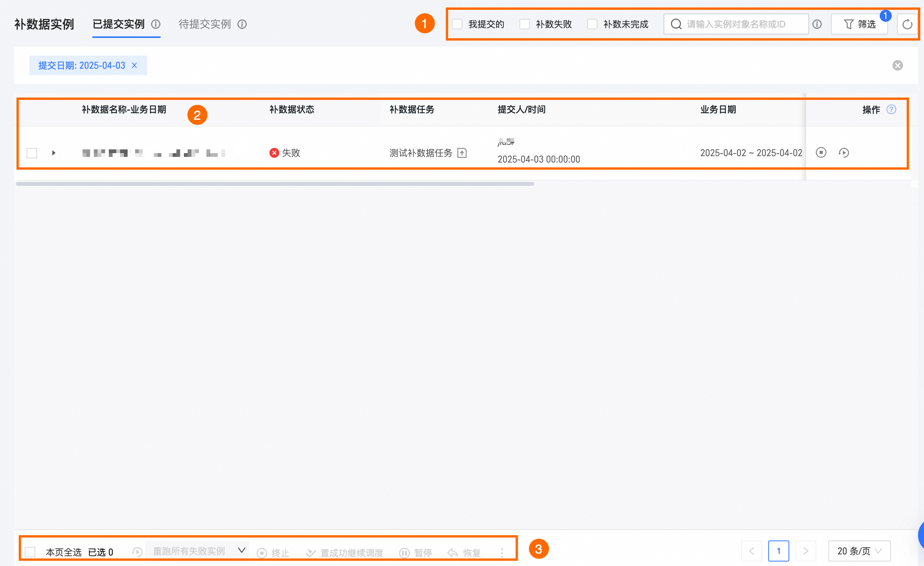This screenshot has width=924, height=566.
Task: Enable the 我提交的 checkbox
Action: [x=457, y=24]
